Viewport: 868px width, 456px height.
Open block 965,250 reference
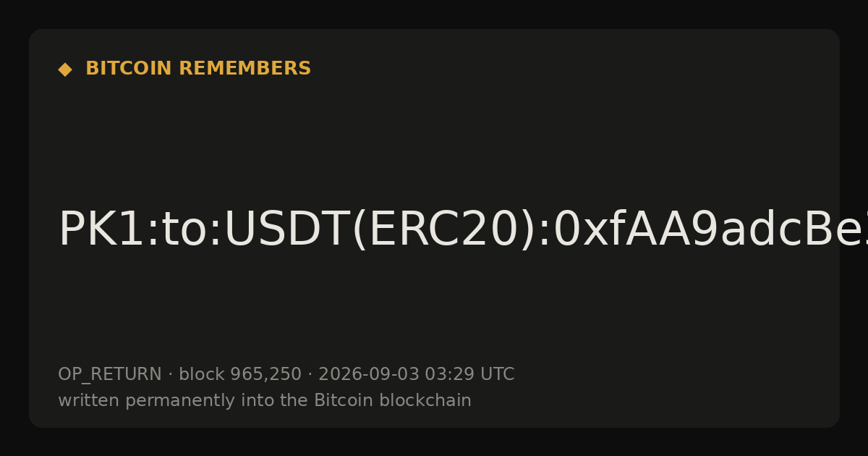(x=240, y=374)
